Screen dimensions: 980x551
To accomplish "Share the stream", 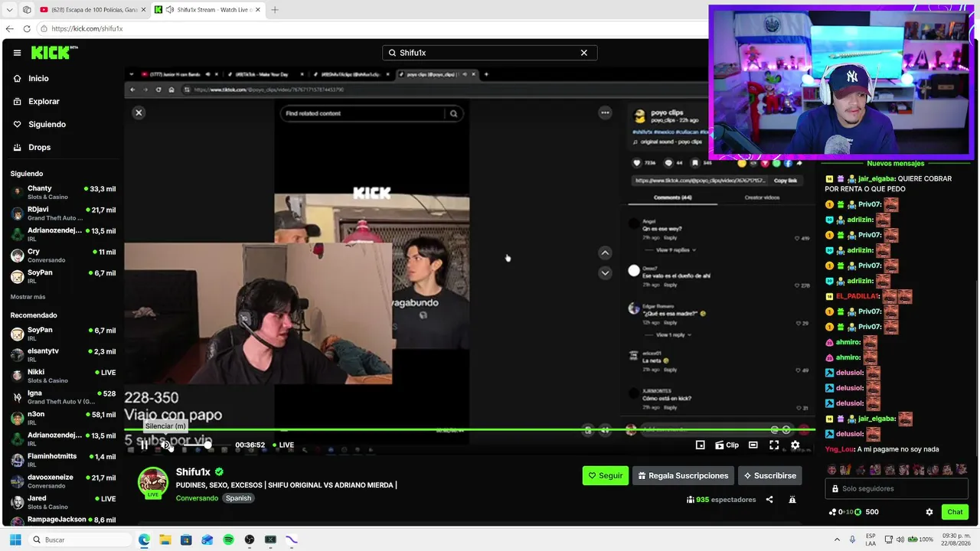I will pyautogui.click(x=769, y=500).
